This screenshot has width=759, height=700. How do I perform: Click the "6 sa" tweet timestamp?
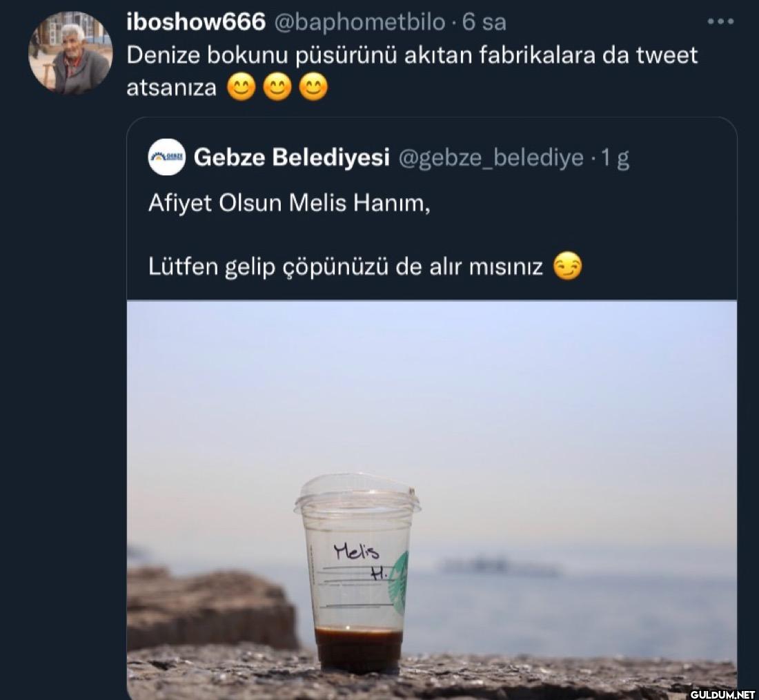pos(484,22)
